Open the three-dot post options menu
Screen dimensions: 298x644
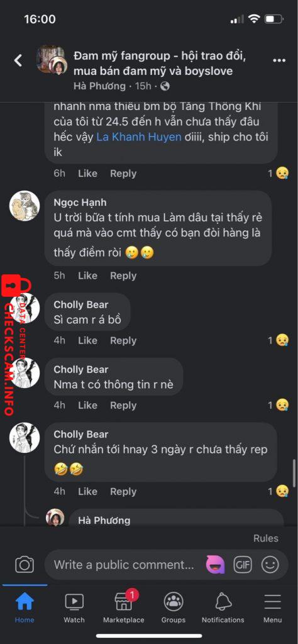click(x=279, y=61)
